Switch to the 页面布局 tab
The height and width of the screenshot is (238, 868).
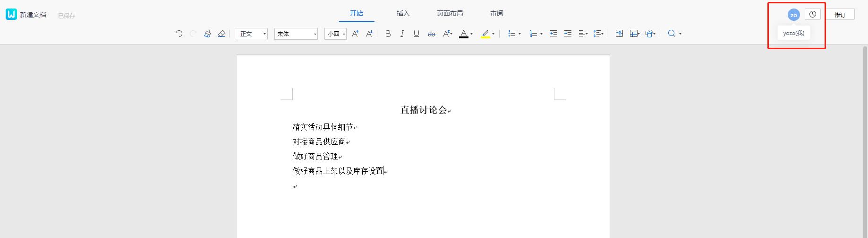(x=450, y=13)
